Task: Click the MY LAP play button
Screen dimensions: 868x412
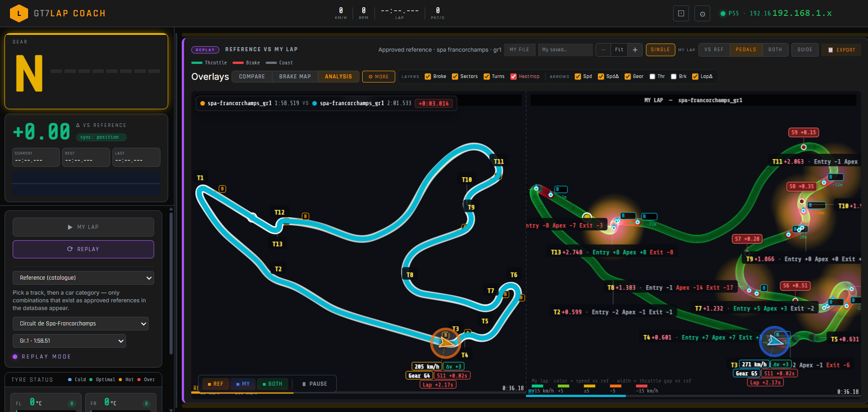Action: (x=83, y=227)
